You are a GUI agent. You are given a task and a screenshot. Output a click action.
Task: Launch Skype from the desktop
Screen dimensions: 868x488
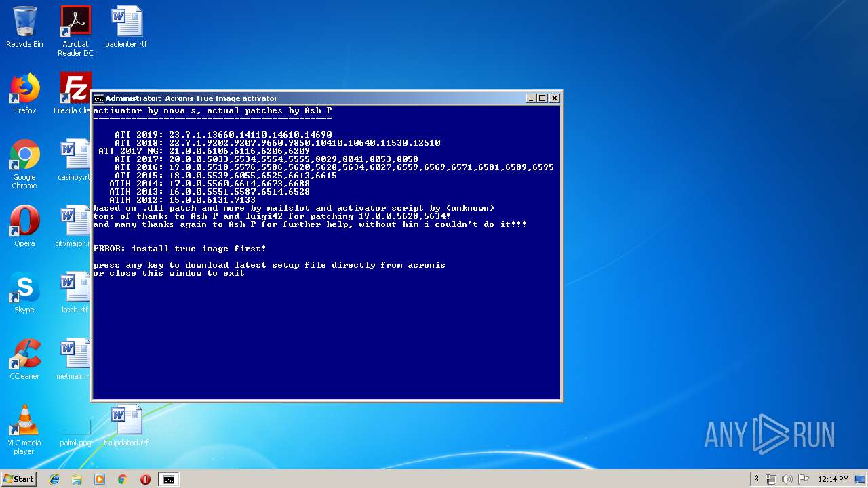(24, 293)
